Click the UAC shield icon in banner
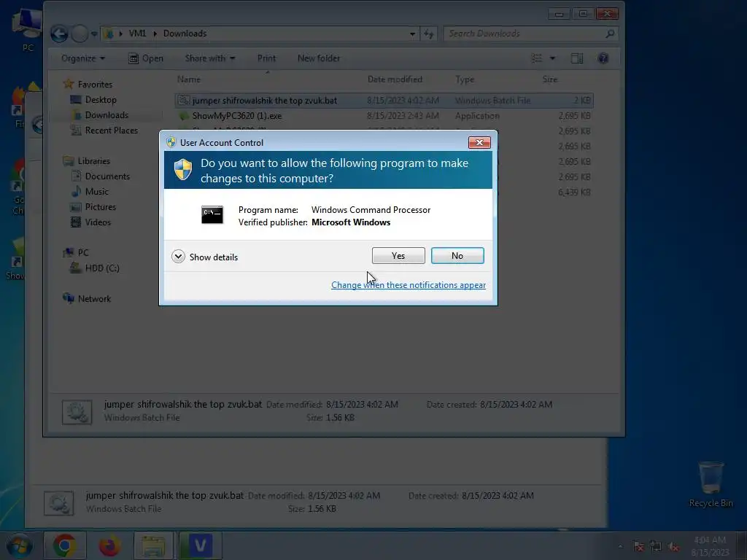The image size is (747, 560). 183,169
